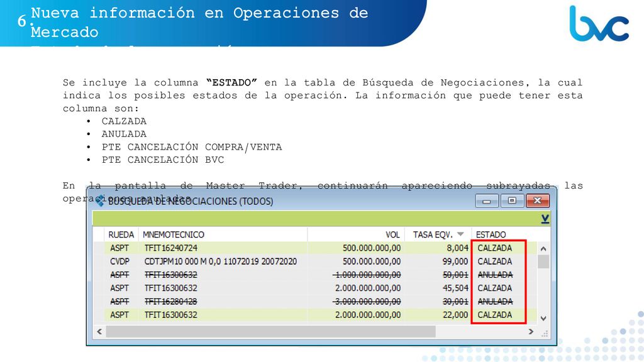Viewport: 644px width, 362px height.
Task: Click the window resize grip corner
Action: click(545, 334)
